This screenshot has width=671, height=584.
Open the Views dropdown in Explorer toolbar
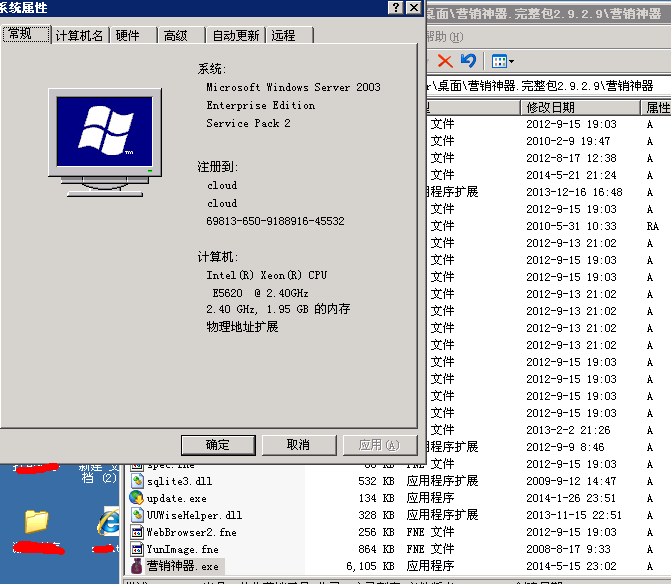coord(502,61)
